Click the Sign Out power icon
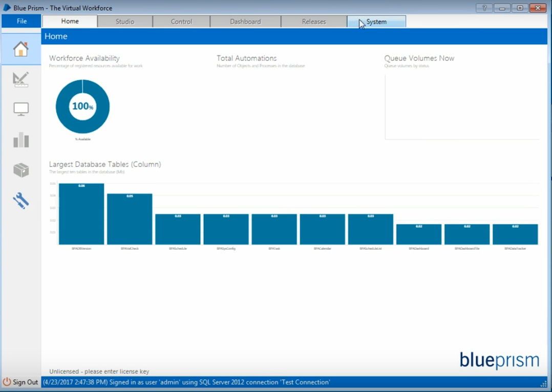The width and height of the screenshot is (552, 392). click(7, 382)
